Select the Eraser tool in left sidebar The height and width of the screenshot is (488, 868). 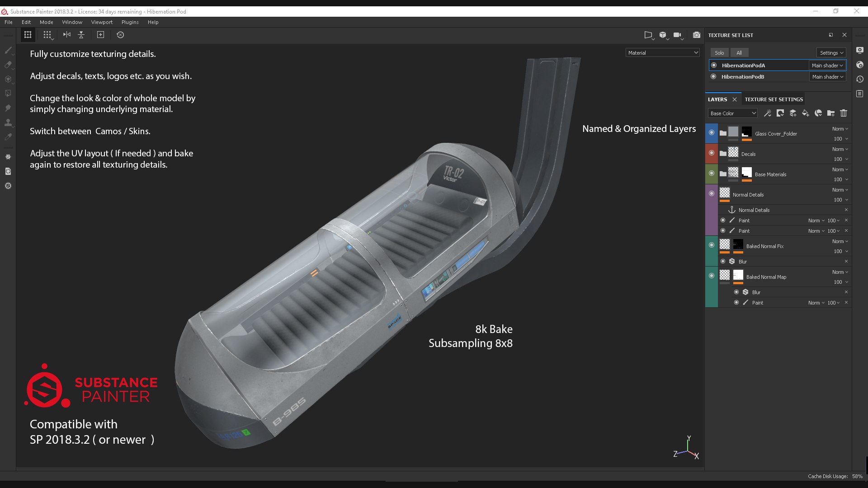(x=8, y=65)
